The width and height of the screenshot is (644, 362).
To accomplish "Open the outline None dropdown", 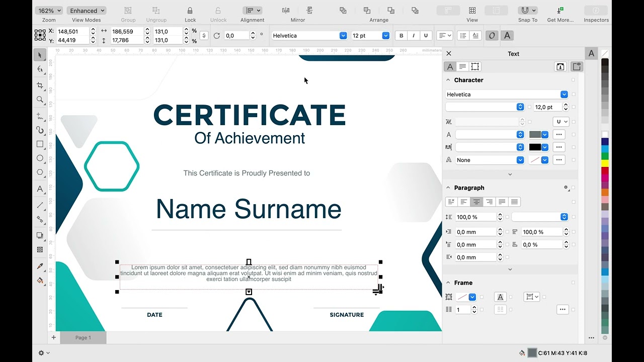I will pyautogui.click(x=520, y=160).
